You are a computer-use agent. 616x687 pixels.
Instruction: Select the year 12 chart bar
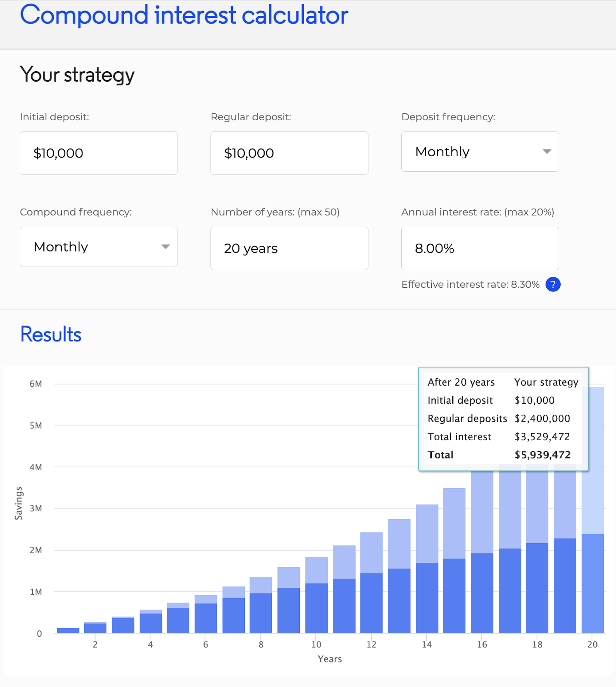372,583
